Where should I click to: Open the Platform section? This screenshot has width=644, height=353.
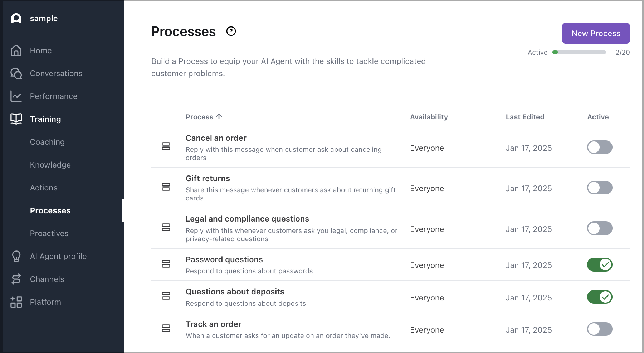tap(45, 302)
